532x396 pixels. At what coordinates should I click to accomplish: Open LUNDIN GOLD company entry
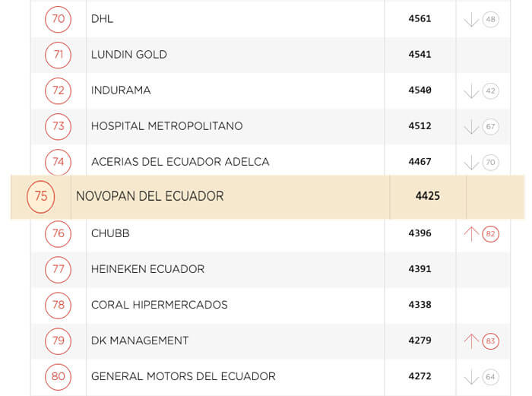pyautogui.click(x=128, y=55)
